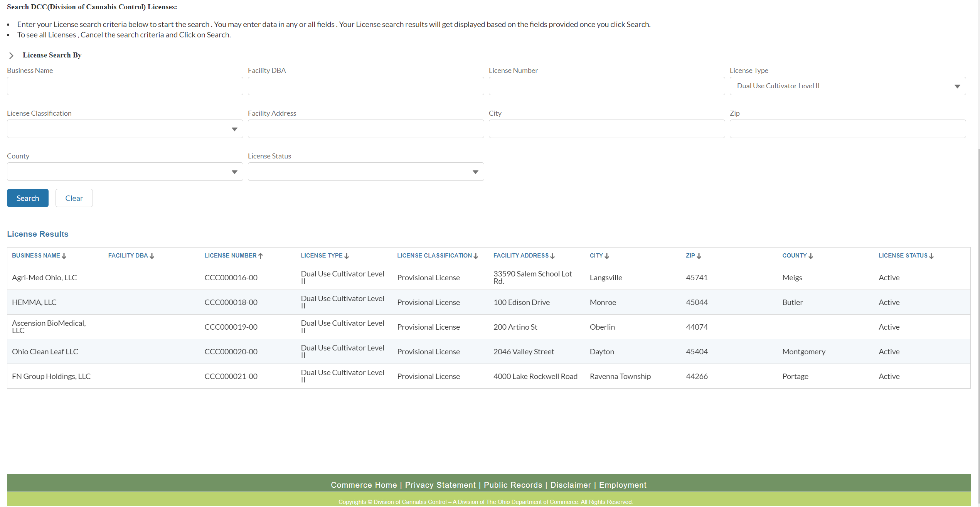Viewport: 980px width, 507px height.
Task: Sort by License Classification arrow
Action: (x=476, y=256)
